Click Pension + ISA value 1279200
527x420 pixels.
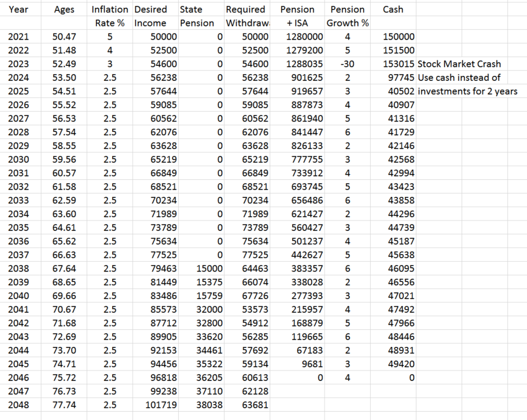point(297,51)
